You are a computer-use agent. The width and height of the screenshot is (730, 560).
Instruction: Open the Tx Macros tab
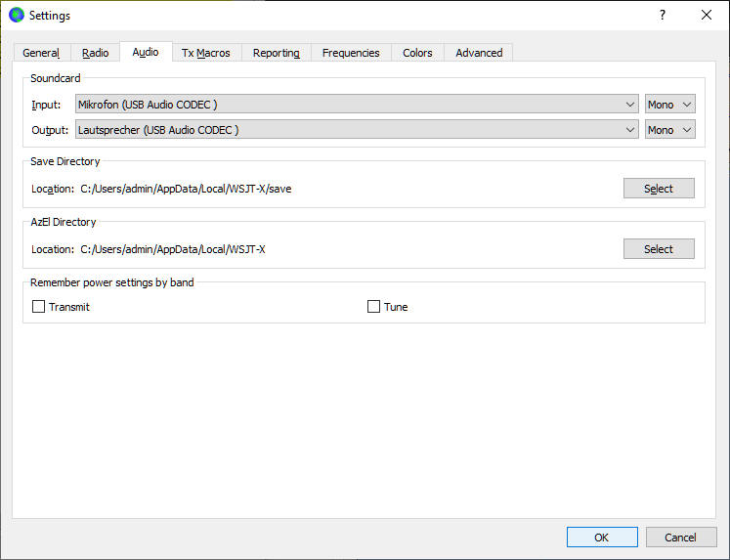(206, 53)
